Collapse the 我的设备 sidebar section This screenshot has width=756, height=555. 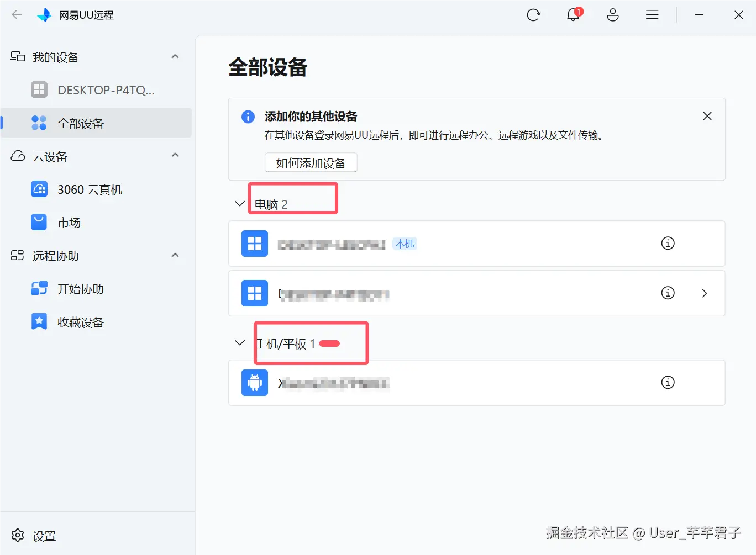[x=175, y=56]
